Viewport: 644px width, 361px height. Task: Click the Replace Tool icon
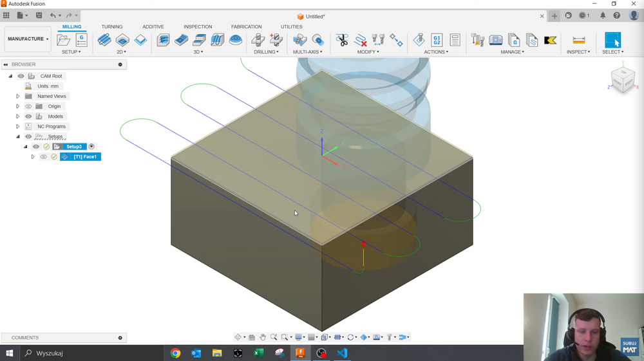point(378,40)
